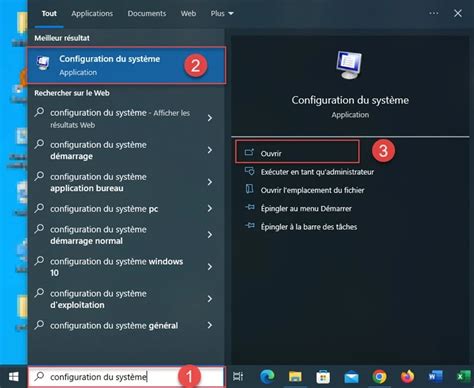The width and height of the screenshot is (474, 388).
Task: Expand arrow for d'exploitation suggestion
Action: pyautogui.click(x=210, y=299)
